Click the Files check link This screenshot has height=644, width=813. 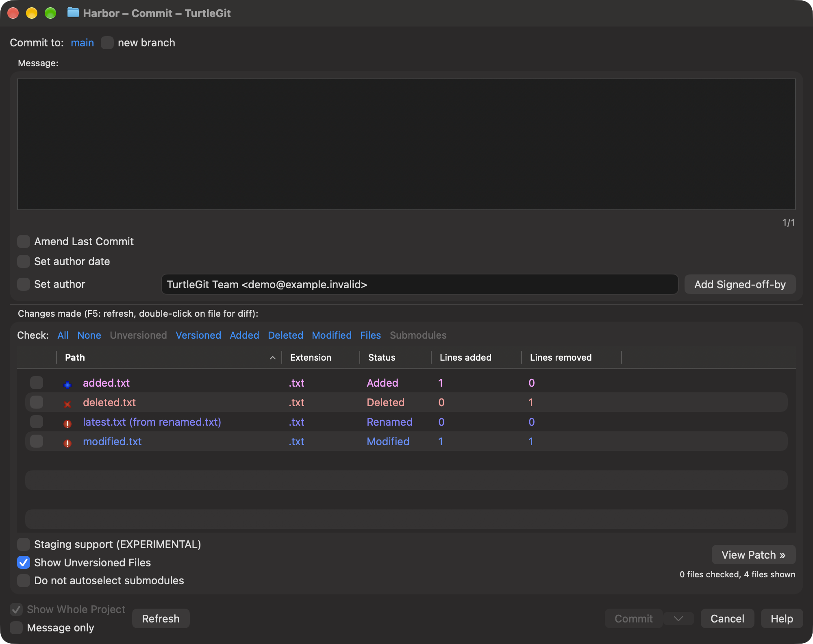pyautogui.click(x=370, y=335)
